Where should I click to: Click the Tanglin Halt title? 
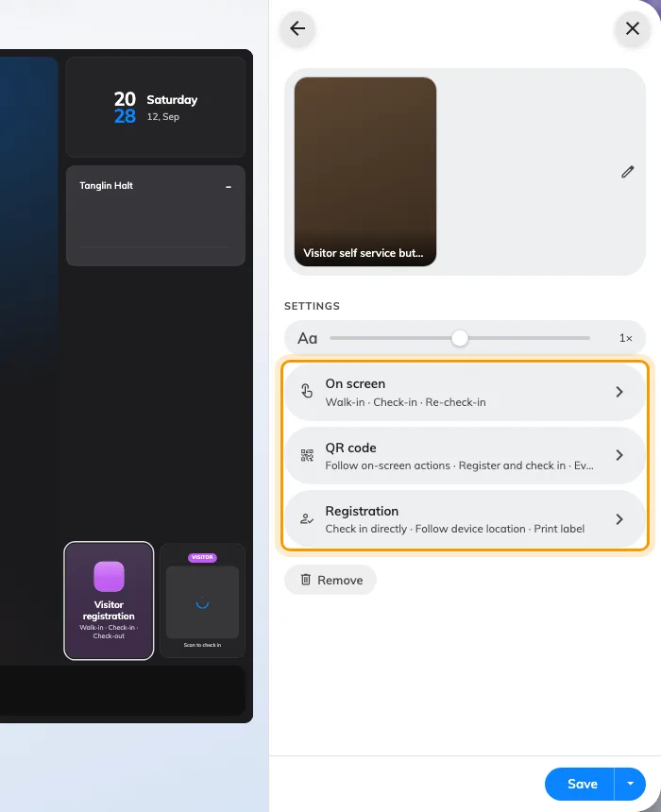click(106, 185)
